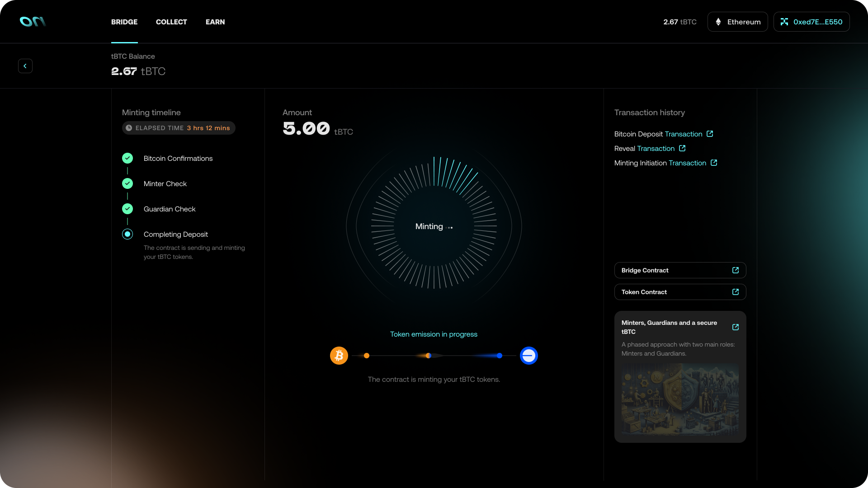
Task: Click the back chevron button
Action: (x=25, y=66)
